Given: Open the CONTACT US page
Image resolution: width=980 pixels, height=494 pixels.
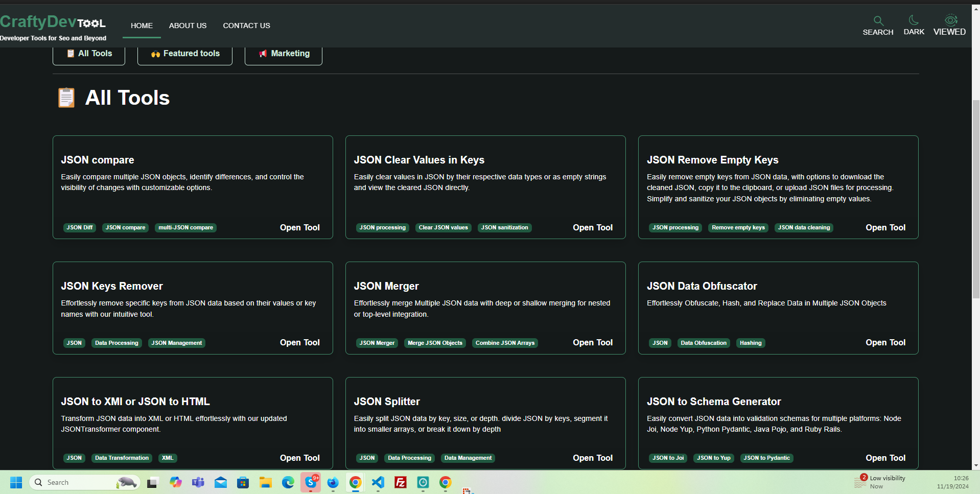Looking at the screenshot, I should click(x=246, y=26).
